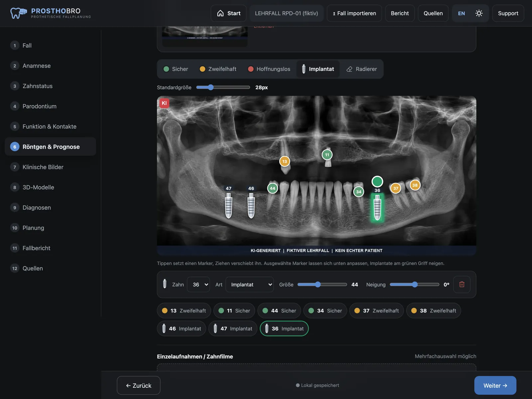Image resolution: width=532 pixels, height=399 pixels.
Task: Go back with the Zurück button
Action: click(x=139, y=385)
